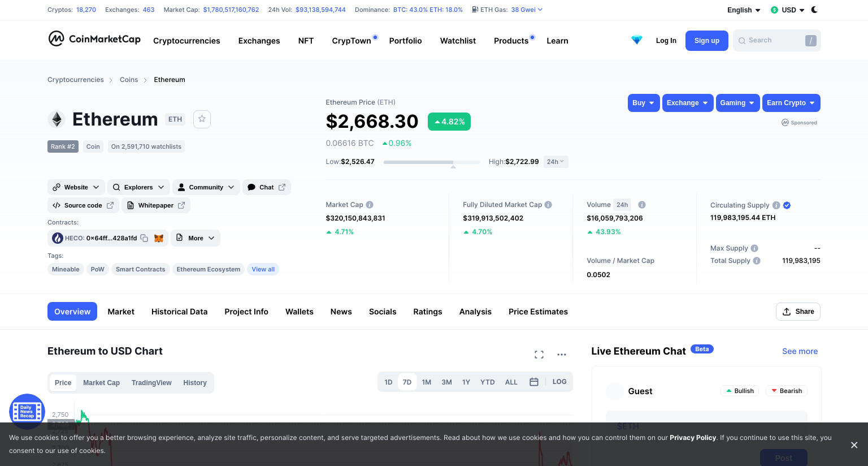
Task: Change Low/High 24h period dropdown
Action: (x=555, y=162)
